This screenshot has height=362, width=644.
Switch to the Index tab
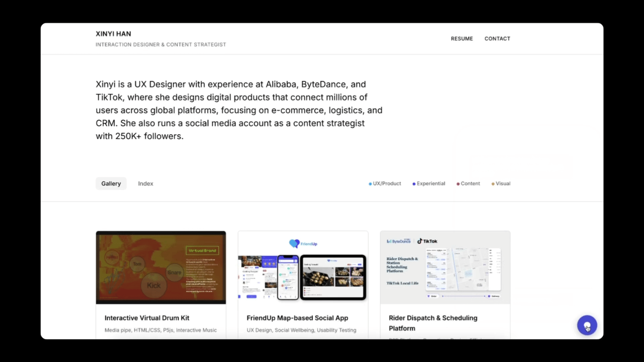point(145,184)
